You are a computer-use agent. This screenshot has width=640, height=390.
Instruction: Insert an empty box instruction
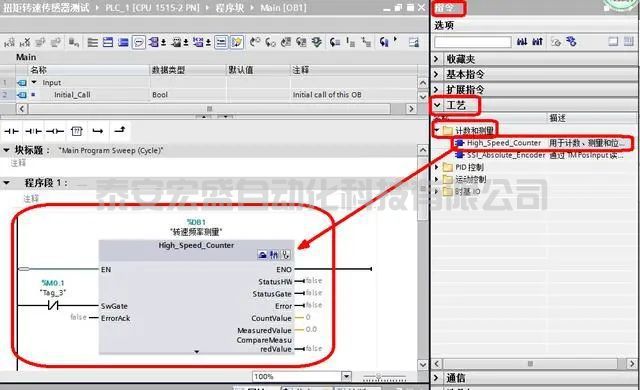(76, 131)
